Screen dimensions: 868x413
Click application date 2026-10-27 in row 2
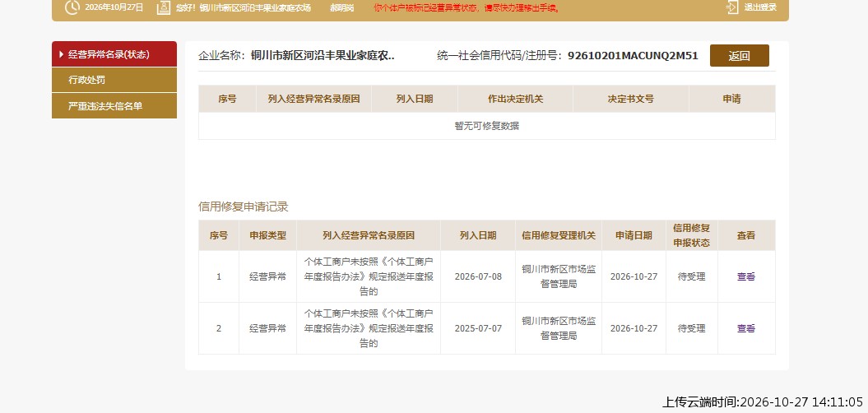coord(634,328)
